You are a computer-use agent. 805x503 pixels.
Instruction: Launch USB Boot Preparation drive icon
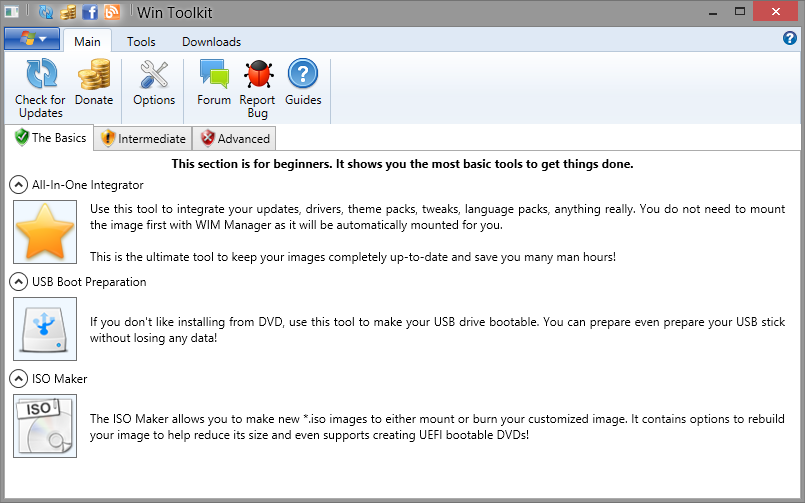pyautogui.click(x=45, y=328)
